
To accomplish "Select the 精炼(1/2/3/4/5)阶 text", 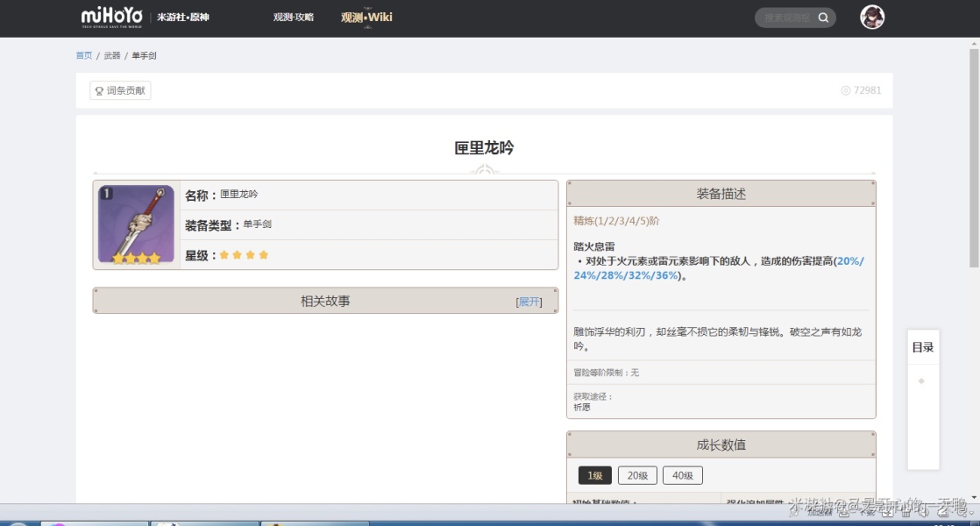I will (x=616, y=221).
